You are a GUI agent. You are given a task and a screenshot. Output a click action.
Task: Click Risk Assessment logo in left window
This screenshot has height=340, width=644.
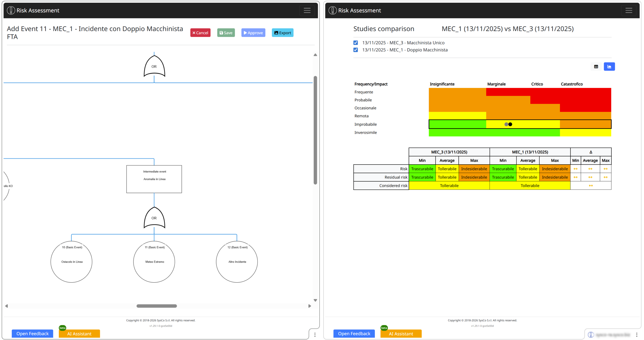(11, 11)
